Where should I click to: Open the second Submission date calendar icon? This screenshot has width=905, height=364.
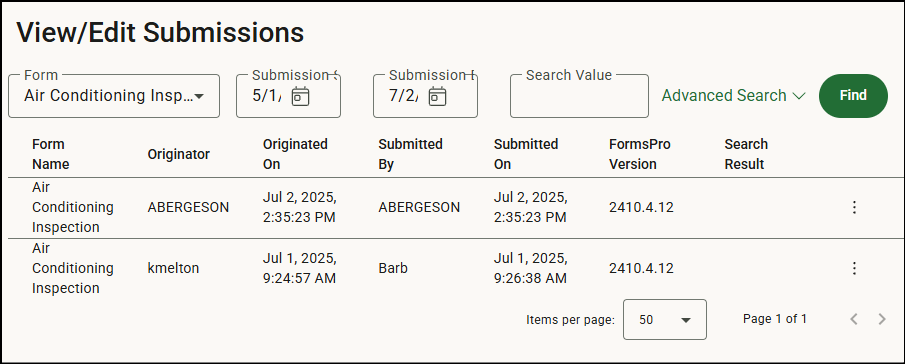pyautogui.click(x=437, y=96)
